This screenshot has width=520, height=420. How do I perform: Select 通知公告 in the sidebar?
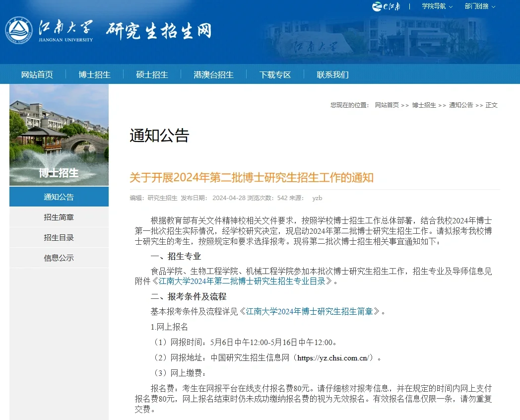tap(59, 197)
